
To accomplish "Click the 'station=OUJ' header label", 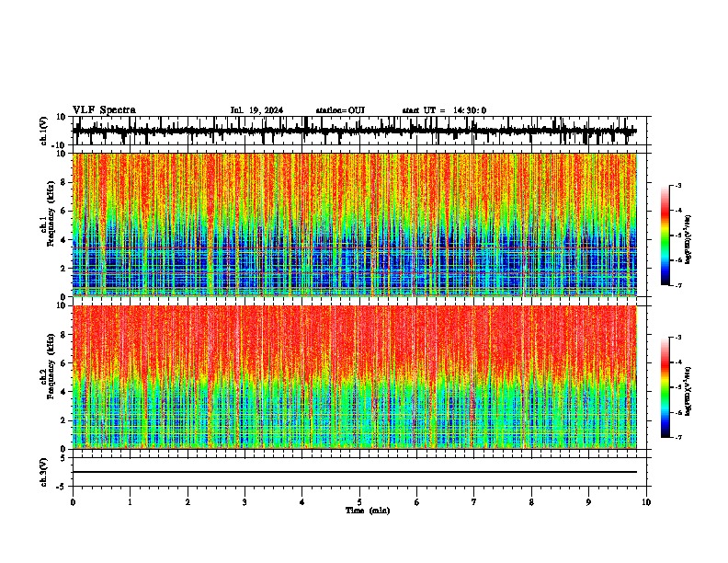I will pos(340,110).
